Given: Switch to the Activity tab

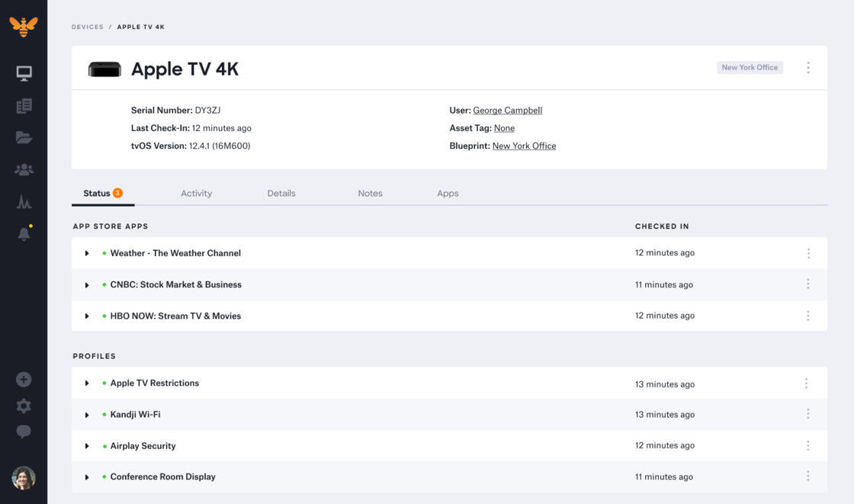Looking at the screenshot, I should click(x=196, y=193).
